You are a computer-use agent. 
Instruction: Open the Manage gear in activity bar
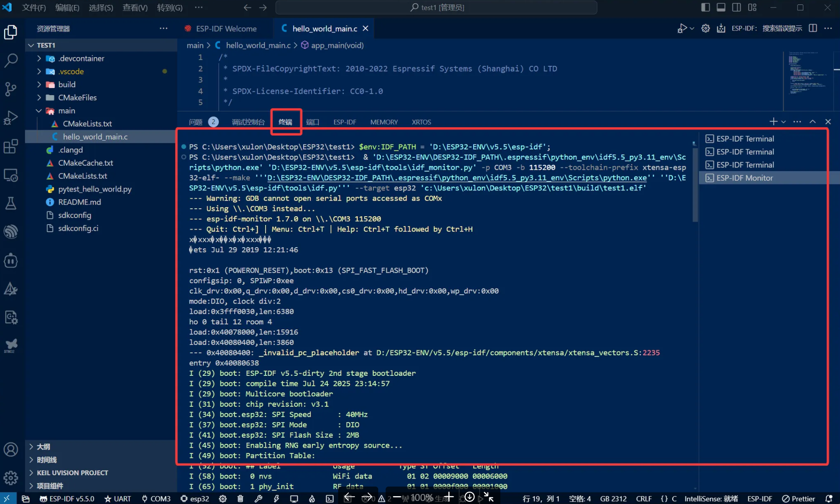click(10, 478)
